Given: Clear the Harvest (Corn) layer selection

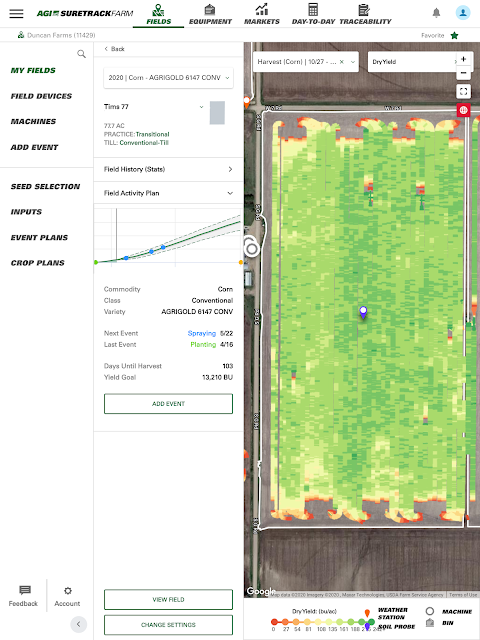Looking at the screenshot, I should pyautogui.click(x=342, y=62).
